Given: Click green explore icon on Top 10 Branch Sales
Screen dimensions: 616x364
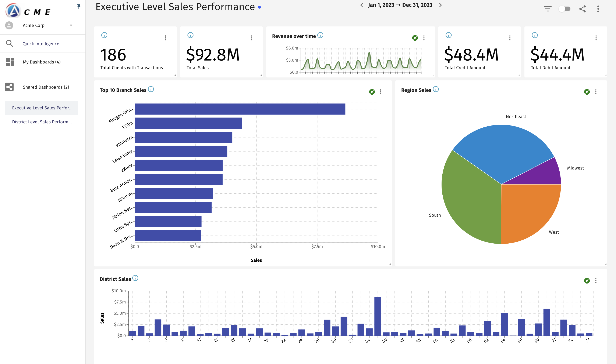Looking at the screenshot, I should pos(372,92).
